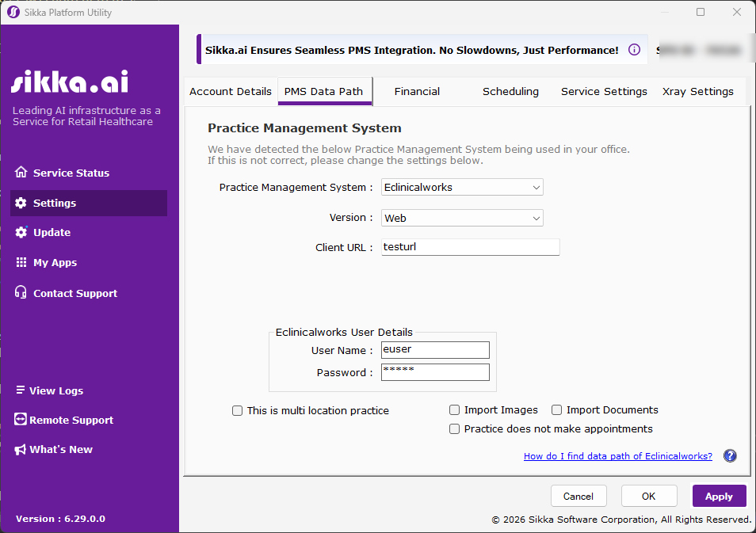This screenshot has height=533, width=756.
Task: Open the Xray Settings tab
Action: tap(697, 91)
